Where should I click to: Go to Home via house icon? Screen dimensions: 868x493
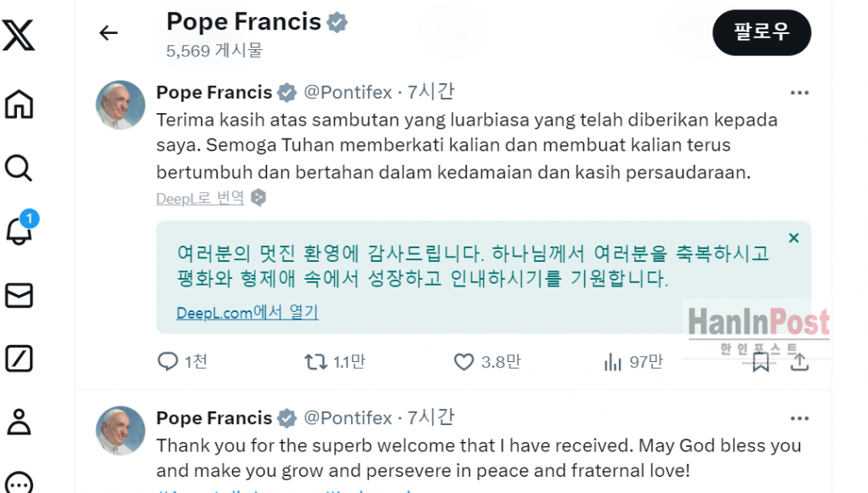coord(19,105)
